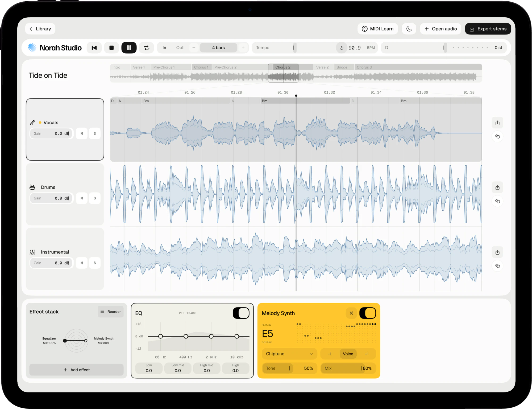
Task: Toggle the EQ effect on or off
Action: [241, 313]
